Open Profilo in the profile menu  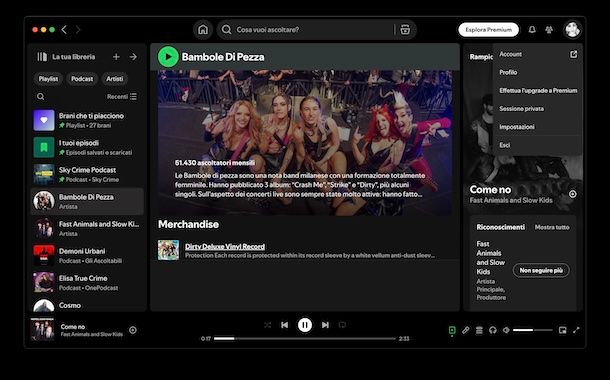(x=538, y=72)
